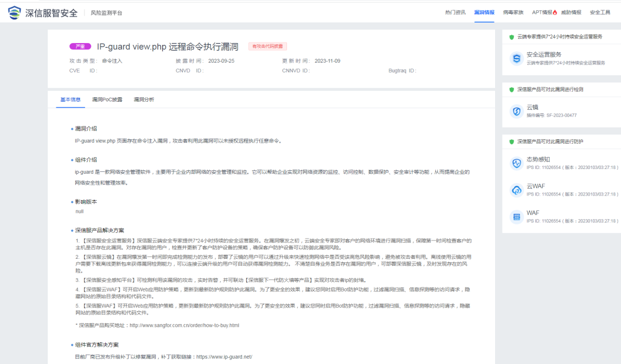Viewport: 621px width, 364px height.
Task: Click the IPS ID text under 云WAF
Action: coord(572,194)
